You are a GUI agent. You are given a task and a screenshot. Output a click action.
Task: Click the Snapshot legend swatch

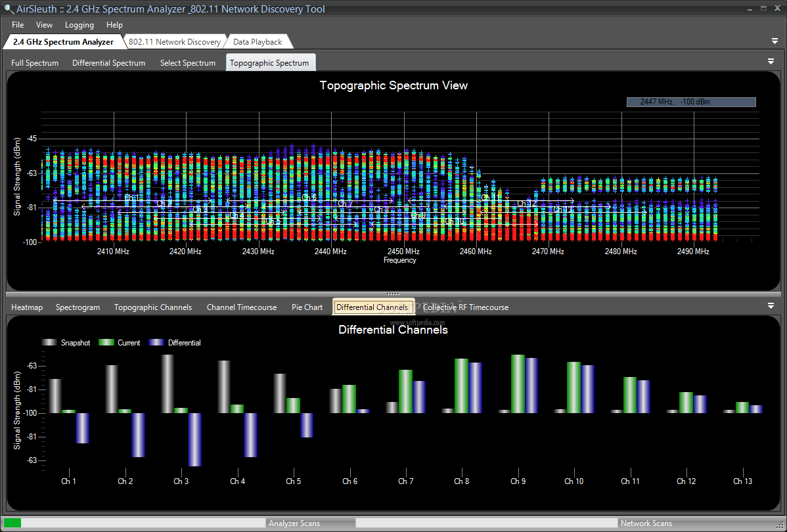click(49, 343)
